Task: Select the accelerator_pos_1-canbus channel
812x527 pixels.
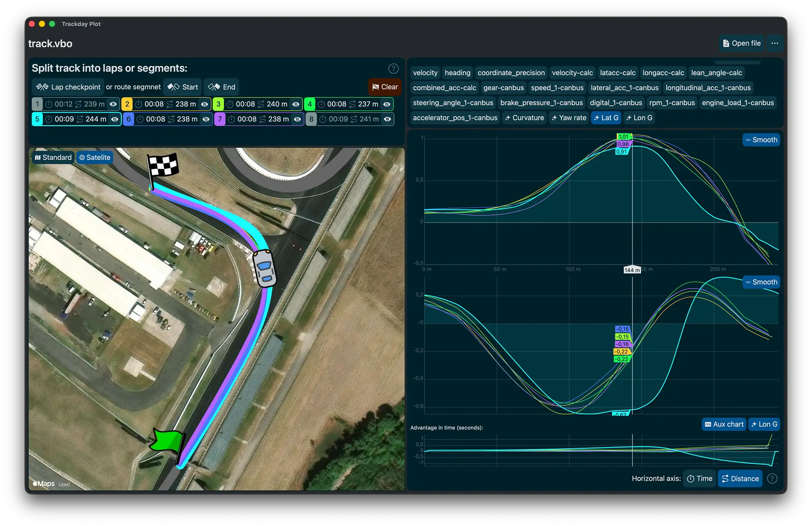Action: coord(455,118)
